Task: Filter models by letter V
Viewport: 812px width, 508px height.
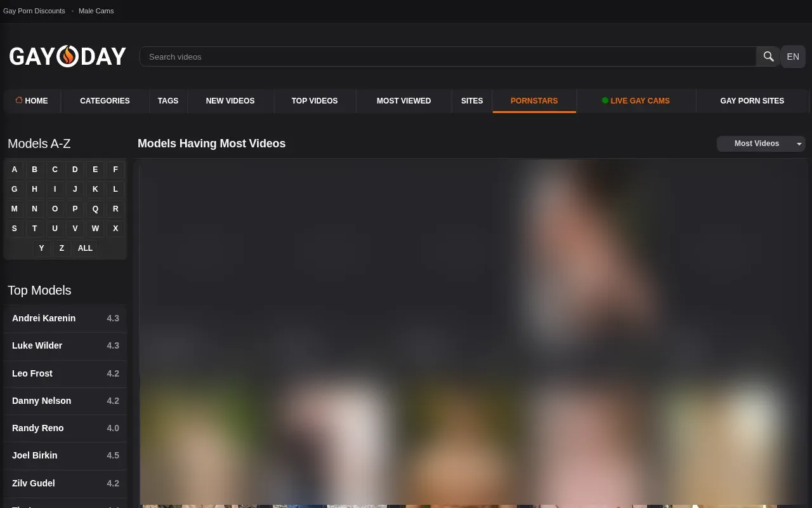Action: point(75,229)
